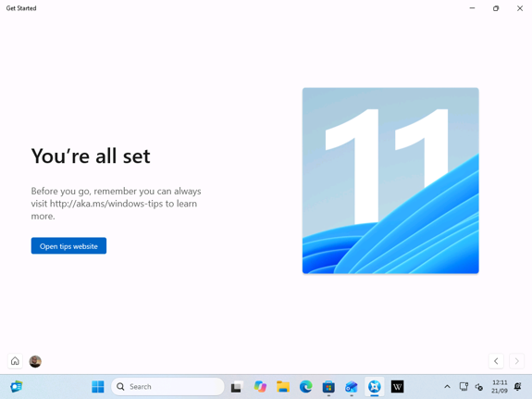Open network status tray icon

pos(464,386)
